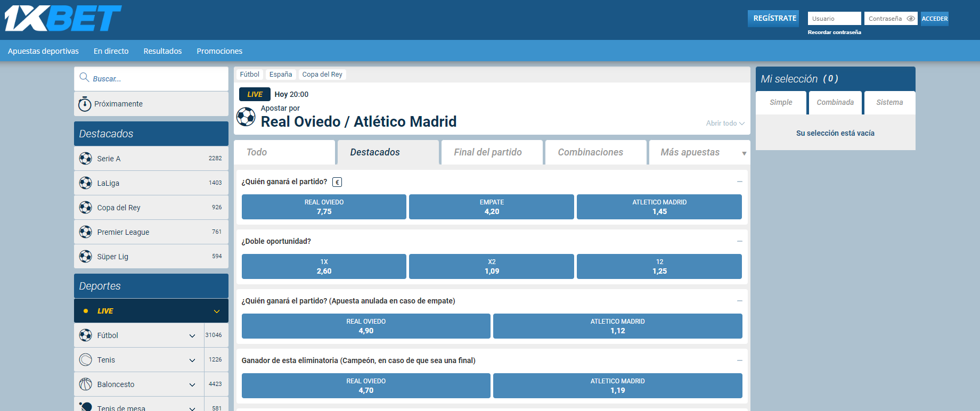The image size is (980, 411).
Task: Expand the Fútbol category chevron
Action: (192, 335)
